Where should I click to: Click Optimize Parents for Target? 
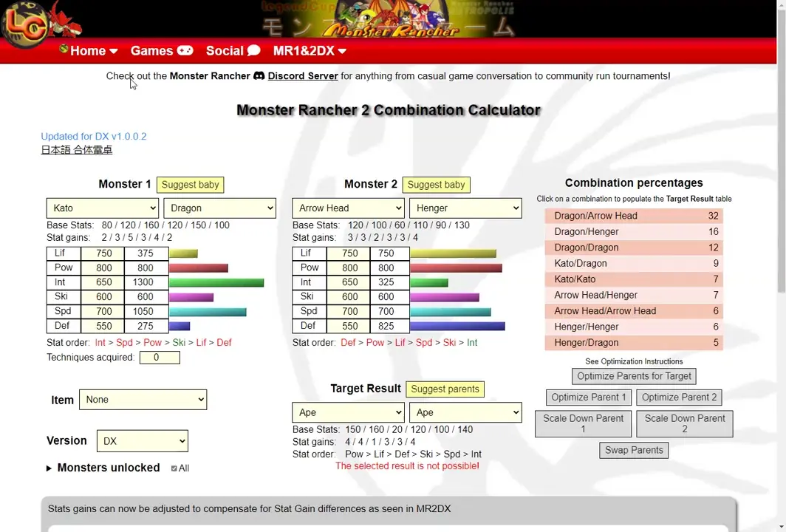(x=633, y=376)
